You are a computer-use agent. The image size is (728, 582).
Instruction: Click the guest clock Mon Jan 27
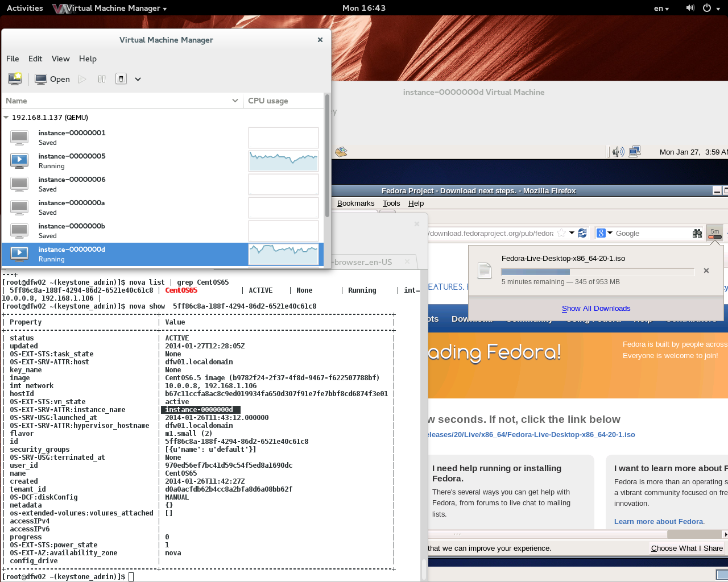tap(693, 152)
